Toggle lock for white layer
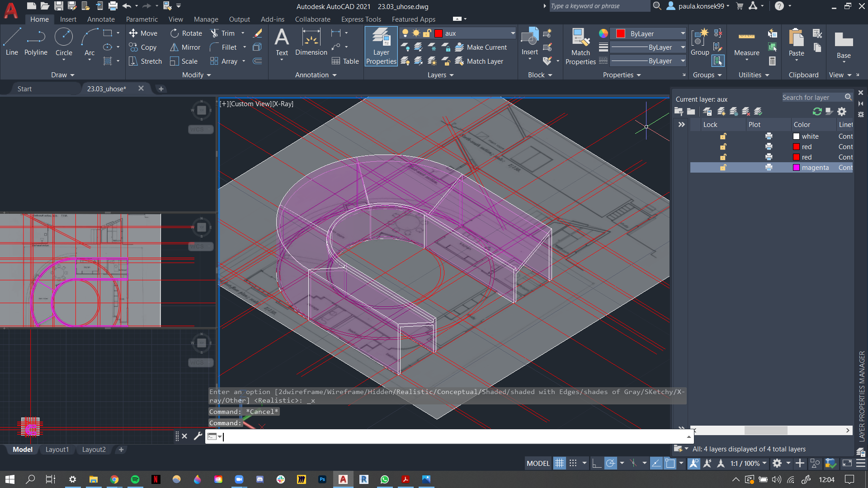Viewport: 868px width, 488px height. [x=723, y=136]
